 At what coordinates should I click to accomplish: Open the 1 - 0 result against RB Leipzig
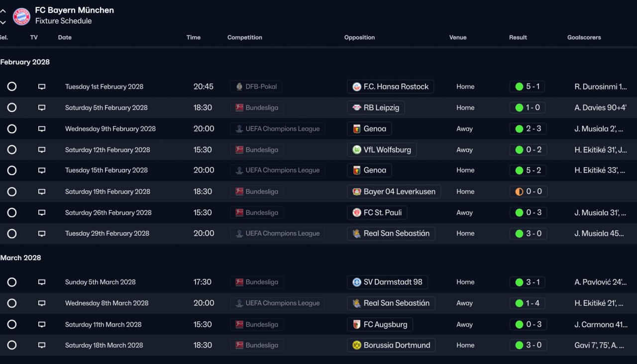coord(527,107)
